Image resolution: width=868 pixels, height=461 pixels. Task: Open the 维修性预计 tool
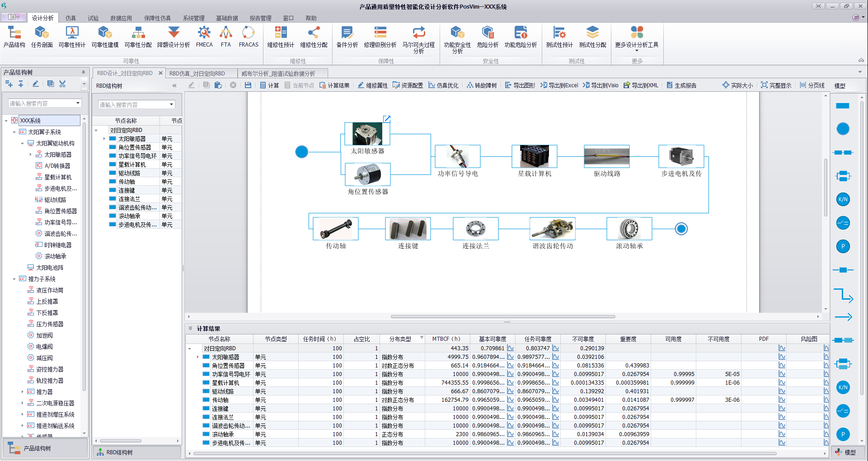[281, 37]
